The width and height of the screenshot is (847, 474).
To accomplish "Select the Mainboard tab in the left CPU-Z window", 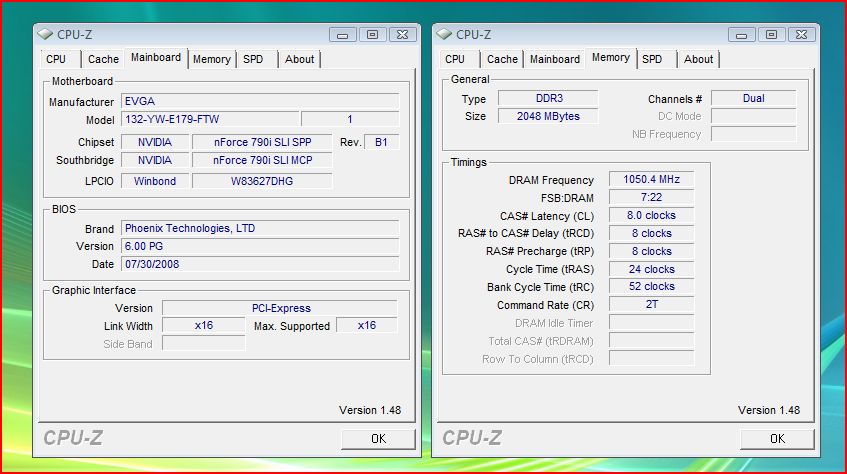I will (x=156, y=58).
